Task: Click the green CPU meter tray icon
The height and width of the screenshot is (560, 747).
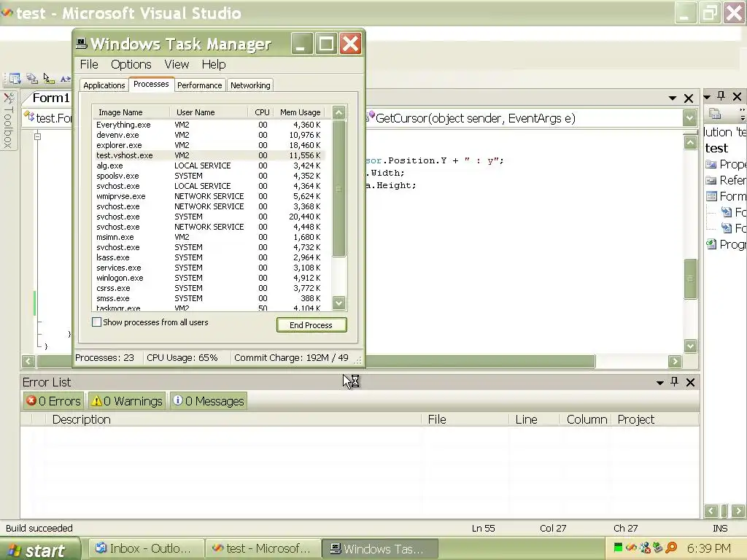Action: (x=618, y=547)
